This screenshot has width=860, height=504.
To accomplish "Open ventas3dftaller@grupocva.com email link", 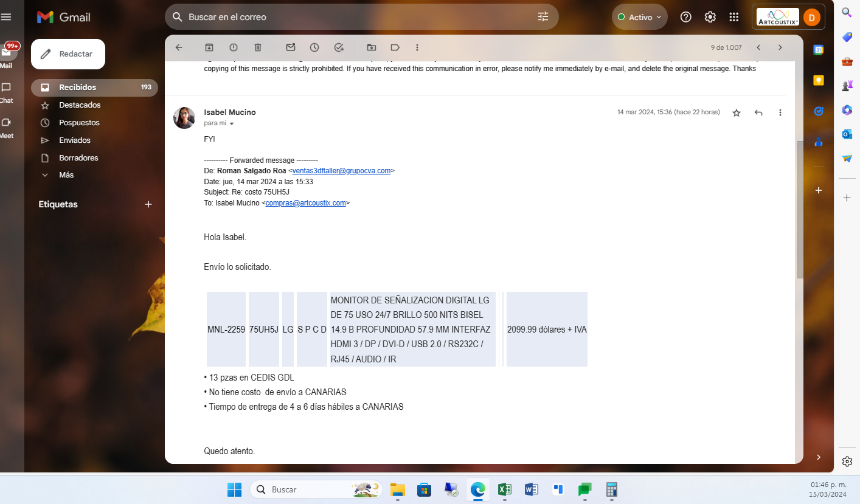I will (341, 171).
